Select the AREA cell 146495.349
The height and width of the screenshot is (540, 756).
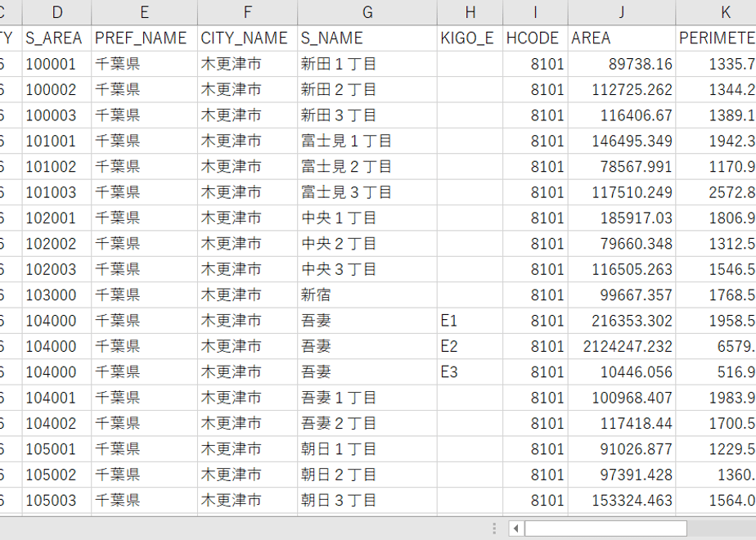coord(622,141)
